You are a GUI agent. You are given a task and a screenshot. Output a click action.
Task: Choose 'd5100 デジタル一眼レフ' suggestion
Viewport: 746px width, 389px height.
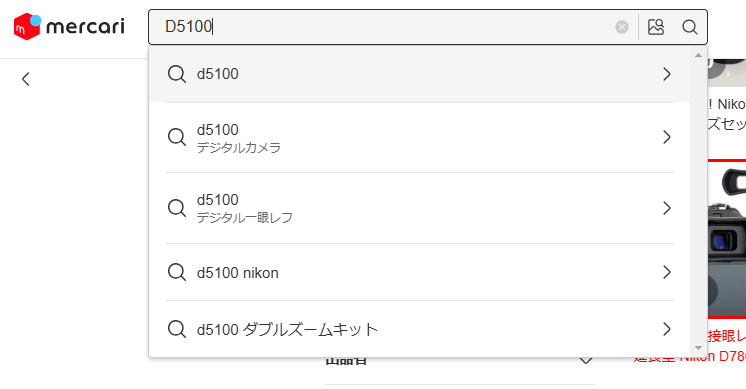[x=419, y=208]
